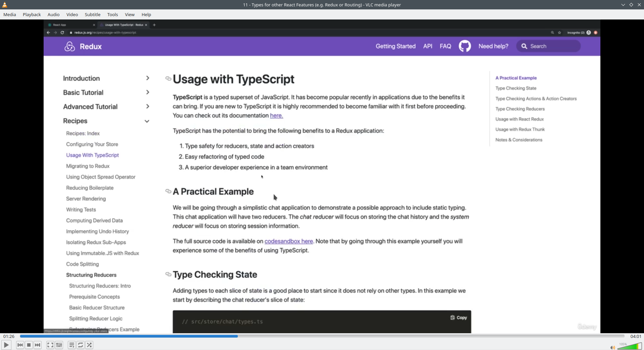
Task: Jump to 'Type Checking Reducers' in contents
Action: click(520, 109)
